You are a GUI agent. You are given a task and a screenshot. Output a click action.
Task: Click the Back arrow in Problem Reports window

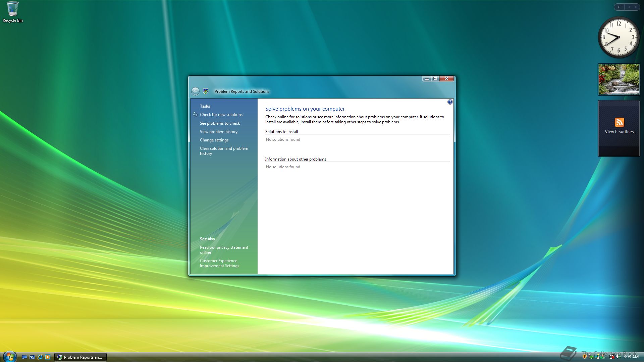pos(195,91)
